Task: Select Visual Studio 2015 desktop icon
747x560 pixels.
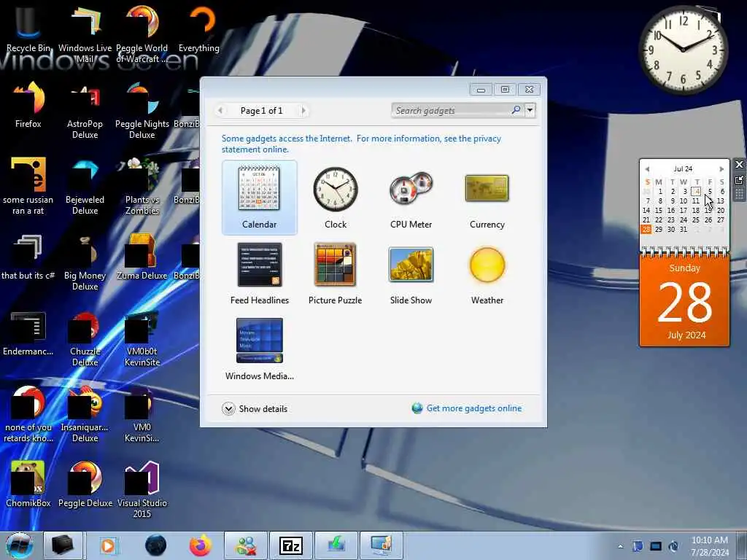Action: (142, 489)
